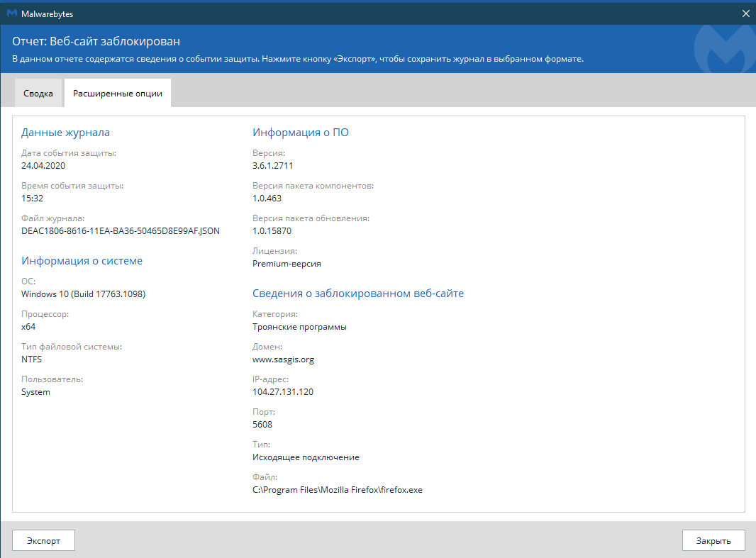
Task: Click the IP address 104.27.131.120
Action: (x=283, y=392)
